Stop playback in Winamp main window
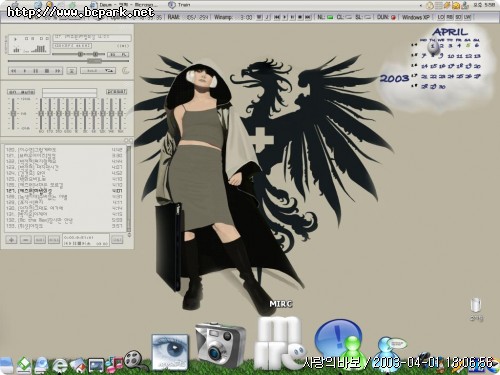Image resolution: width=500 pixels, height=375 pixels. coord(47,71)
